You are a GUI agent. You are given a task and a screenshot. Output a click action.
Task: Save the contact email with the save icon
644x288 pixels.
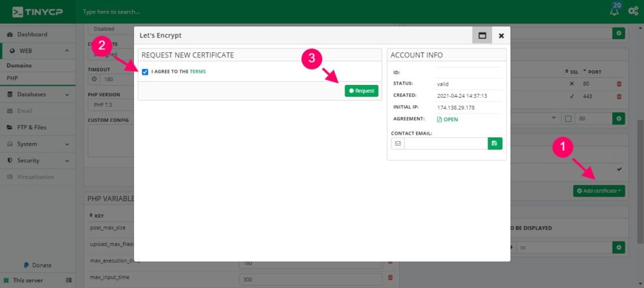(x=495, y=144)
